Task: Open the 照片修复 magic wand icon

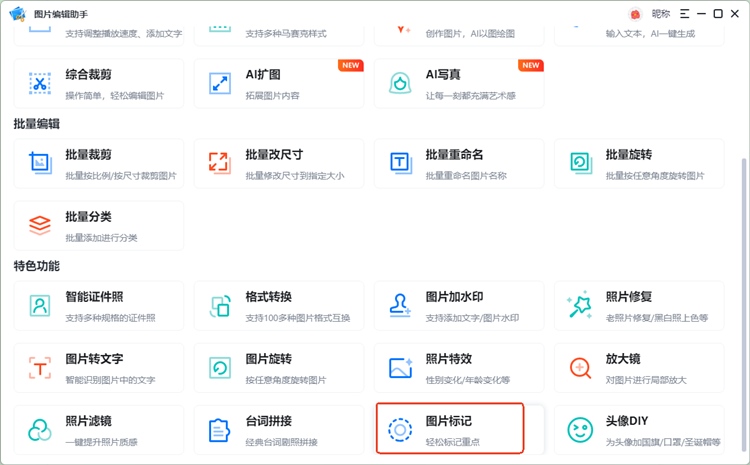Action: [580, 306]
